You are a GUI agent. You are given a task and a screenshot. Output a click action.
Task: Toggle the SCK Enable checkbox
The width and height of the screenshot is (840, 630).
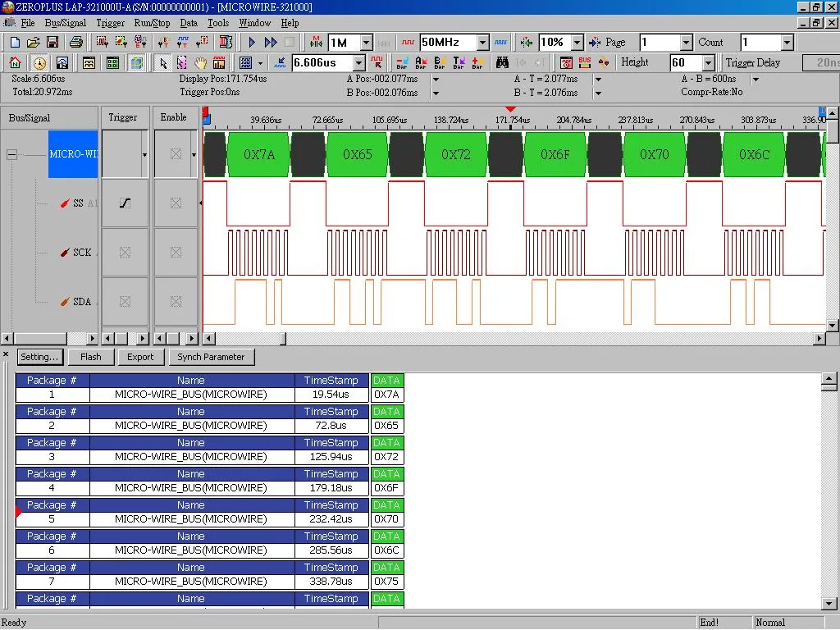(x=176, y=253)
